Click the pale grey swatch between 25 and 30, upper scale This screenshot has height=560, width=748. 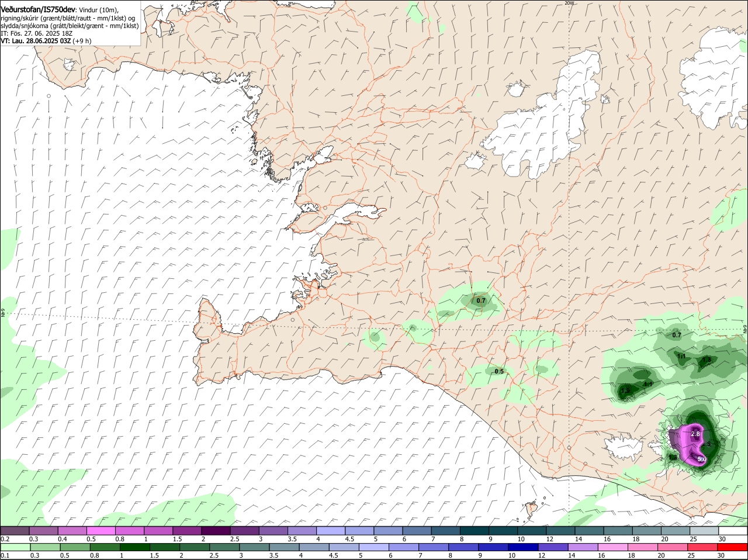705,531
